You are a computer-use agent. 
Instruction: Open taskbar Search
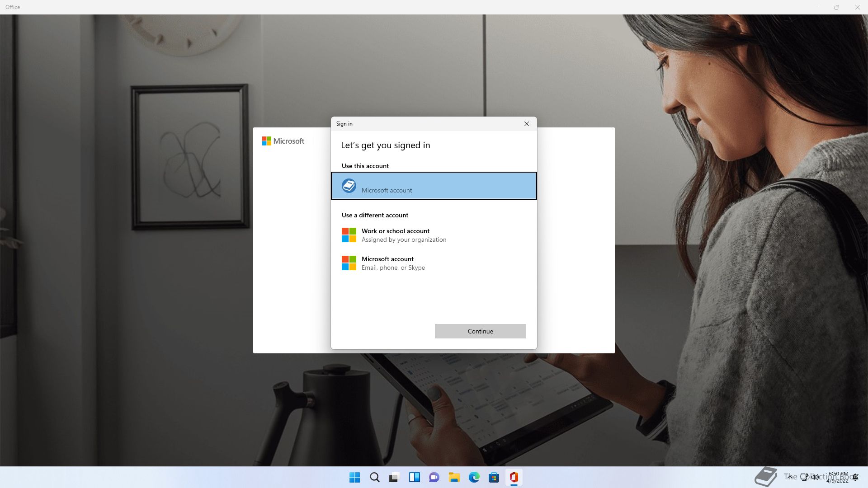tap(375, 477)
